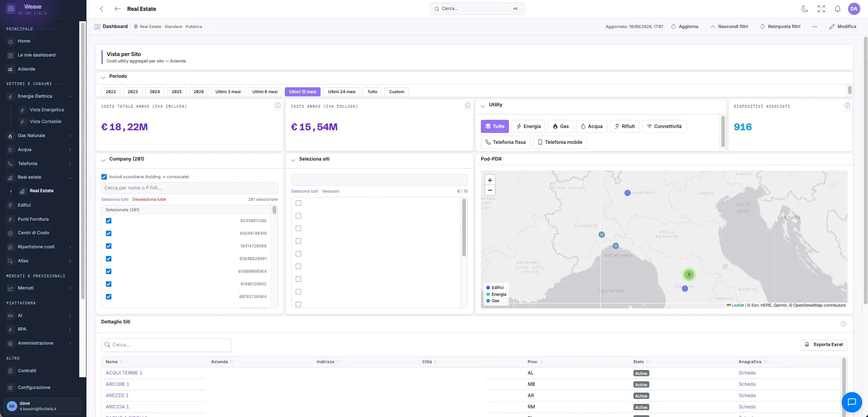Image resolution: width=868 pixels, height=417 pixels.
Task: Filter utility by Gas
Action: pos(561,126)
